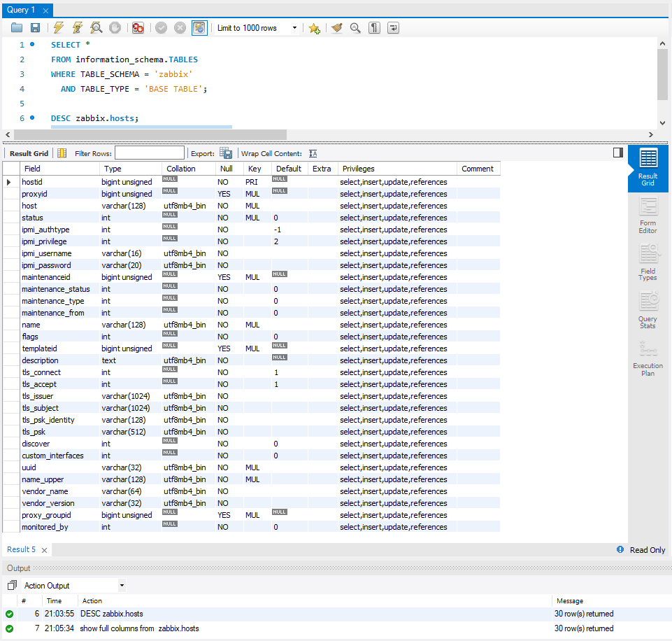The image size is (672, 641).
Task: Sort by Privileges column header
Action: tap(397, 169)
